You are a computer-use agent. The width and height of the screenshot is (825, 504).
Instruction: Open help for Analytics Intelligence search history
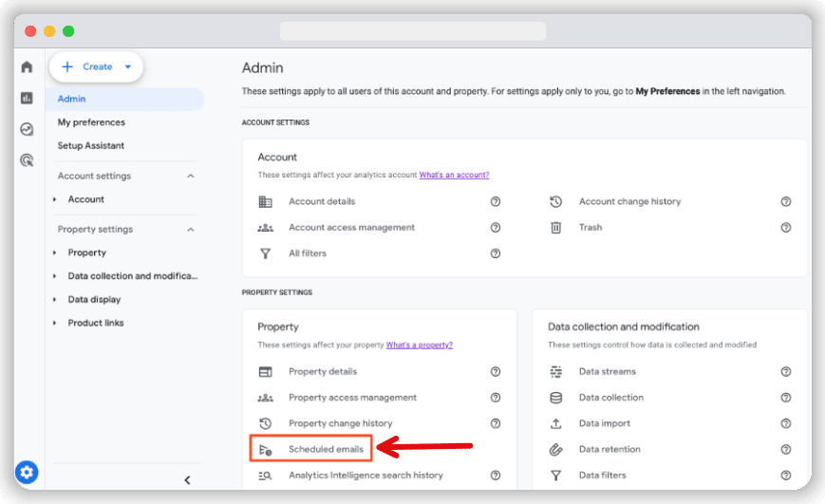tap(496, 476)
